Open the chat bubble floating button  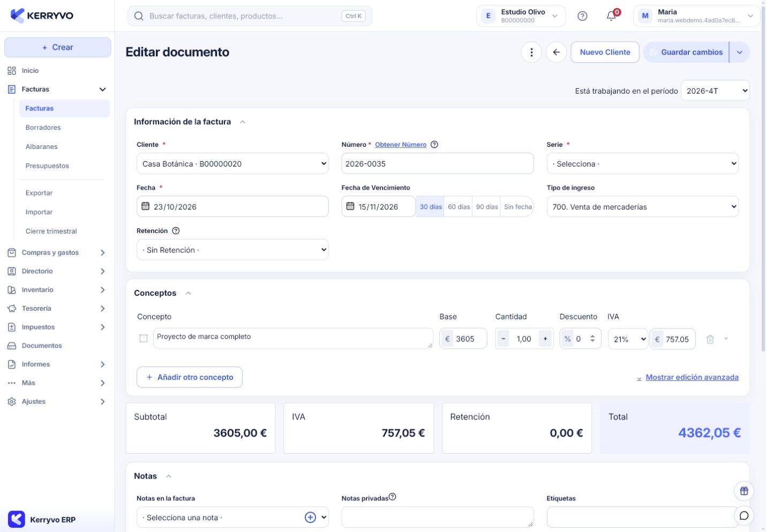pos(744,516)
